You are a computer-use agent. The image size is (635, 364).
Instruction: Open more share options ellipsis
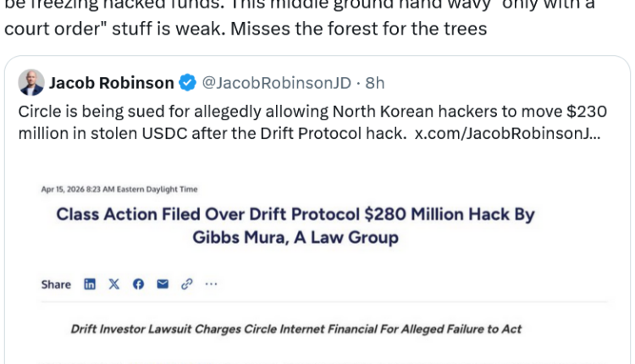(x=211, y=284)
